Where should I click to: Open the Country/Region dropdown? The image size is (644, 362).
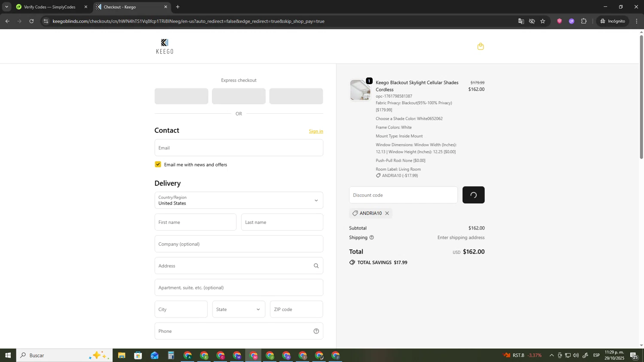click(239, 200)
